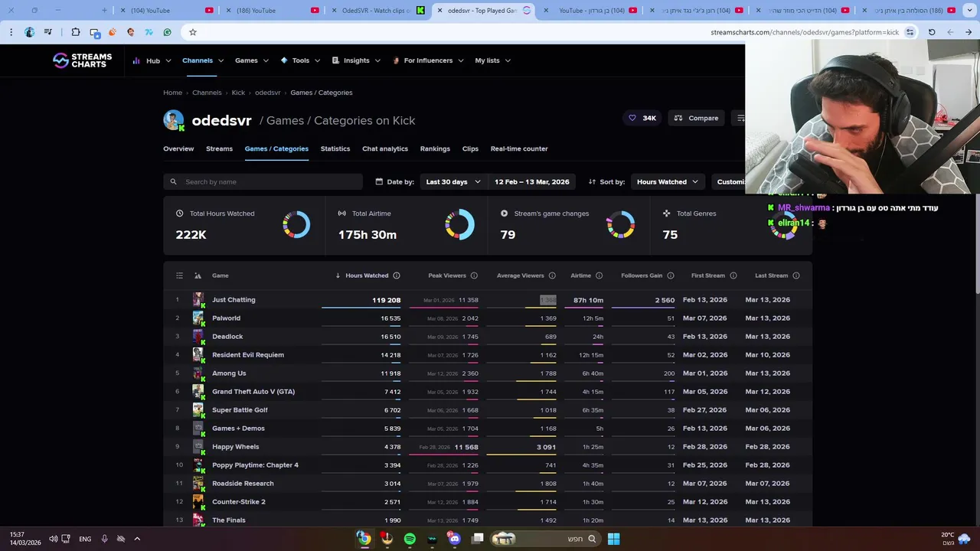Switch to the Rankings tab
This screenshot has width=980, height=551.
(x=435, y=148)
